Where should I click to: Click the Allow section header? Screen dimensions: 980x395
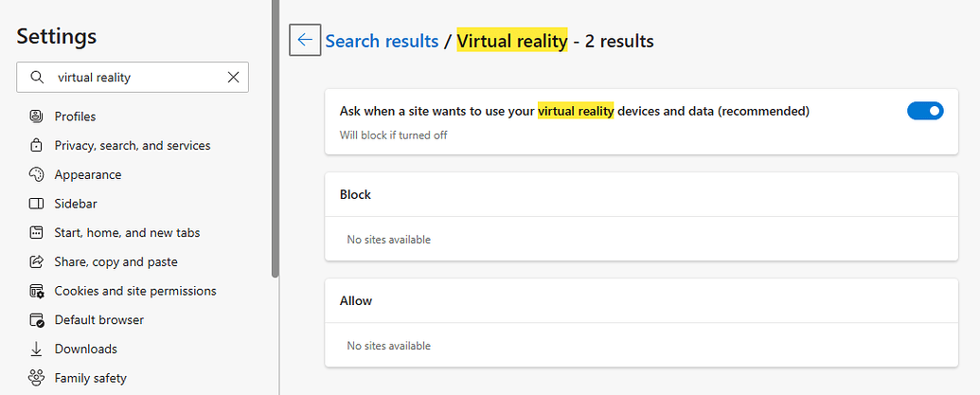point(356,300)
